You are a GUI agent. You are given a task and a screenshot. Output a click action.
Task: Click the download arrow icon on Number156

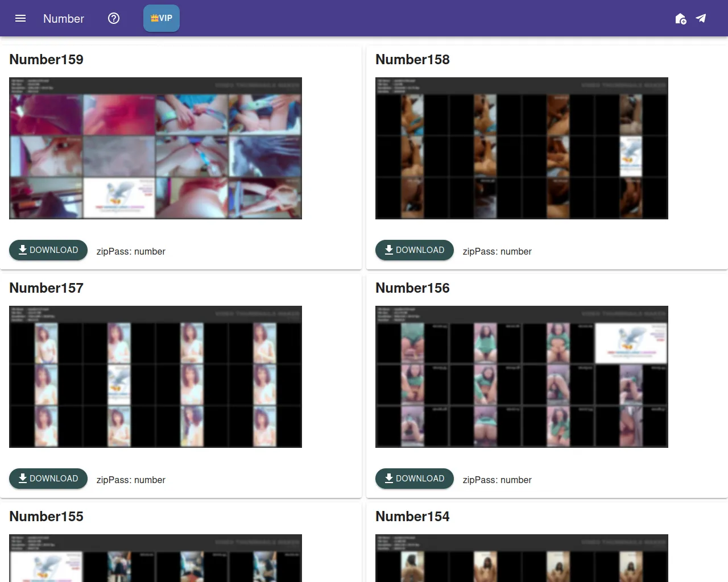pos(388,478)
